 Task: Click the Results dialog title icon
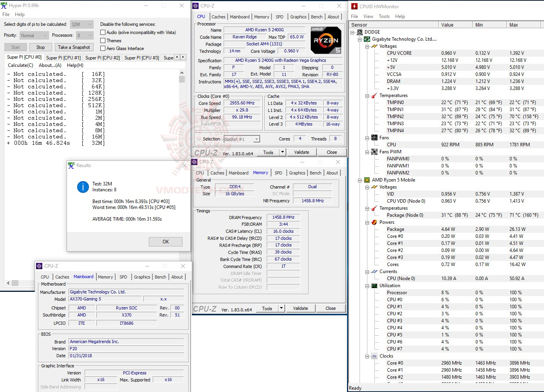[x=71, y=165]
